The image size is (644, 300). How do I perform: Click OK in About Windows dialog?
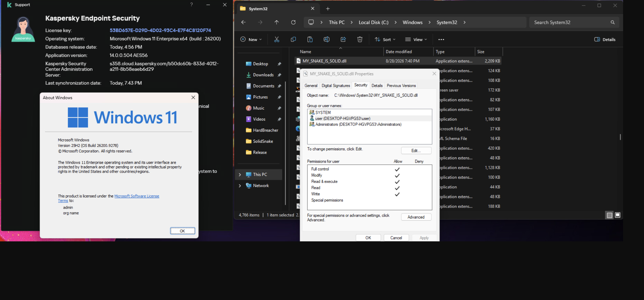[182, 231]
